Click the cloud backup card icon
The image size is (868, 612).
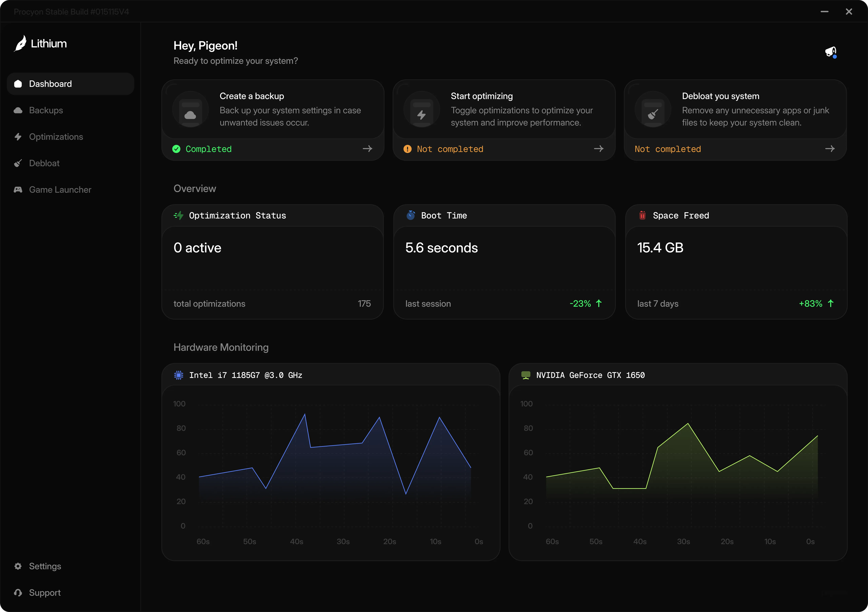190,110
